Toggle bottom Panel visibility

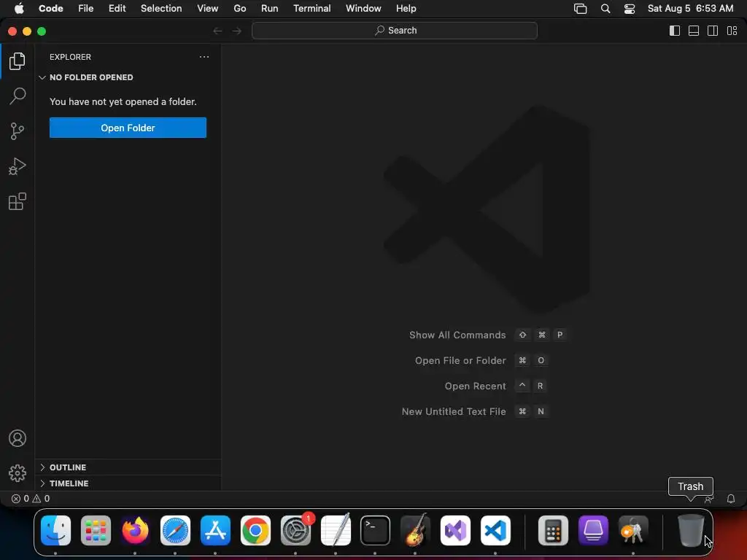(x=694, y=31)
